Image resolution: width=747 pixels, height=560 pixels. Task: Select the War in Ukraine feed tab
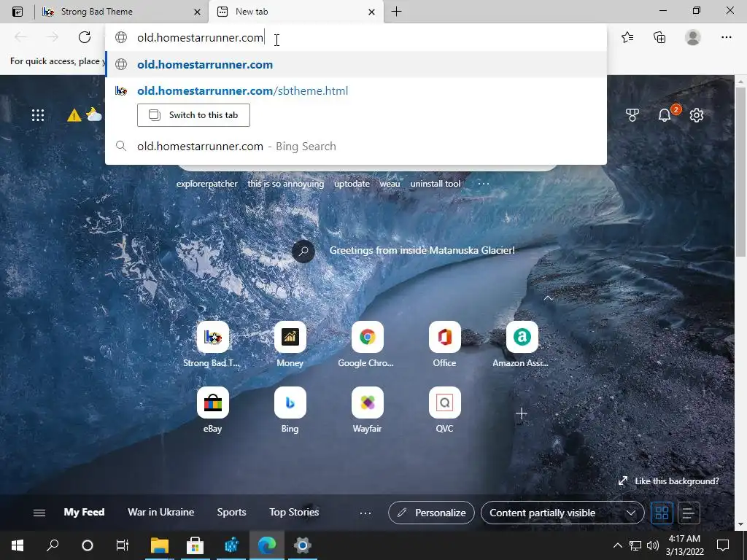161,513
